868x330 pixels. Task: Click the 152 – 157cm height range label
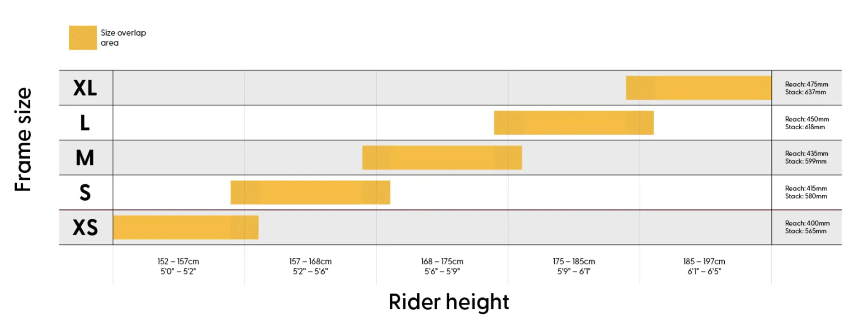(x=178, y=266)
